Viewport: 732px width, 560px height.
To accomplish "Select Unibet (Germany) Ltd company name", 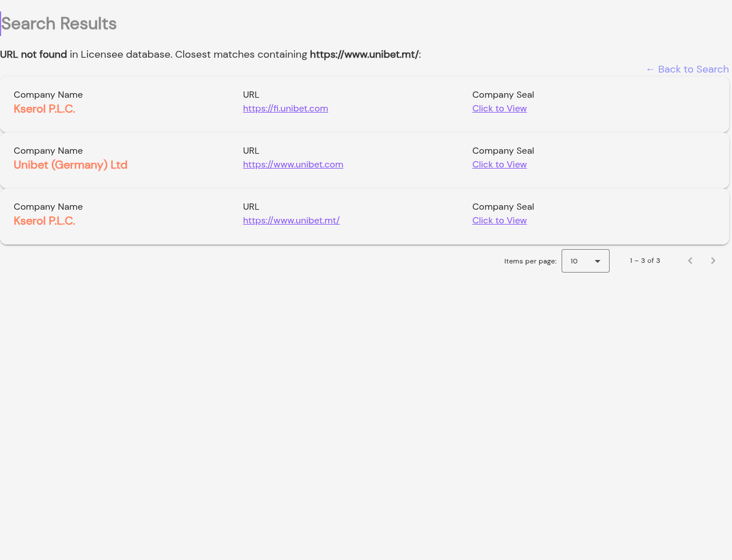I will (70, 165).
